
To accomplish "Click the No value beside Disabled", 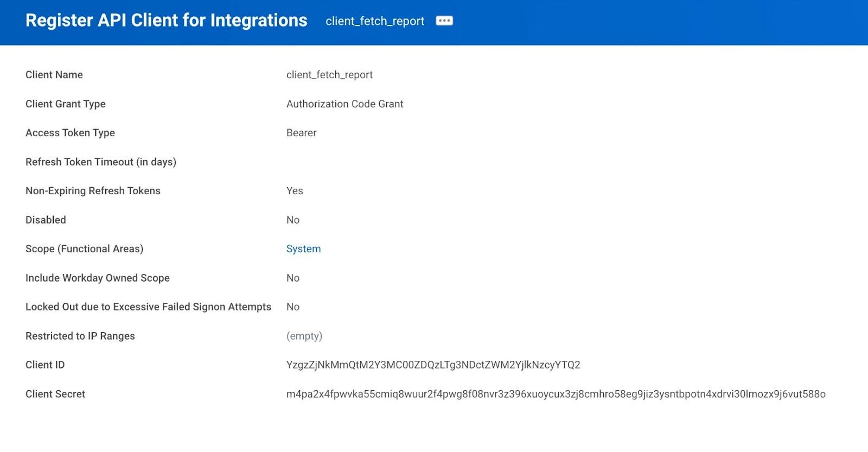I will pos(293,220).
